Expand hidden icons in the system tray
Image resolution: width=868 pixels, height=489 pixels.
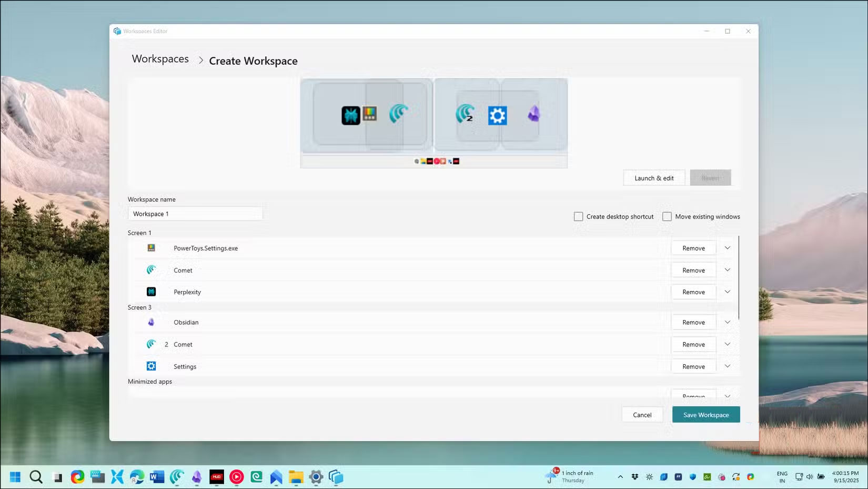[x=620, y=477]
